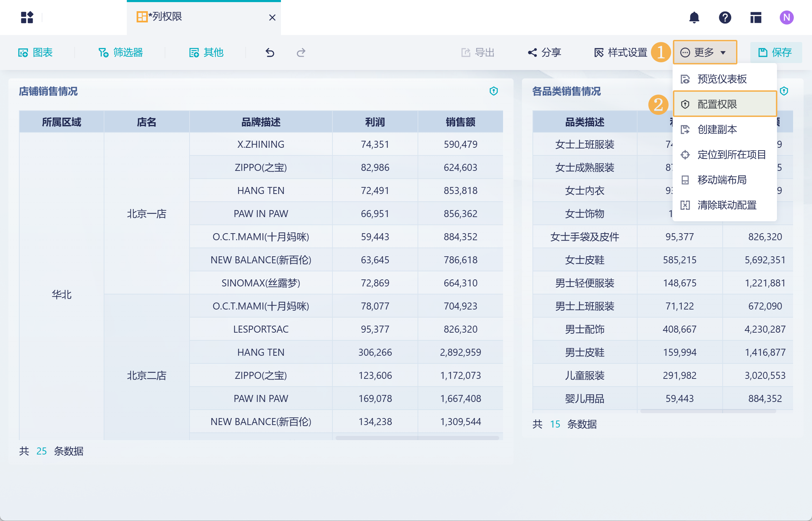812x521 pixels.
Task: Click the redo arrow icon
Action: pyautogui.click(x=301, y=53)
